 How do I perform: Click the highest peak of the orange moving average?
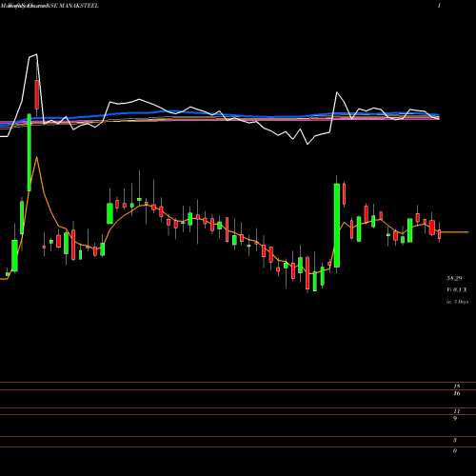click(x=37, y=157)
